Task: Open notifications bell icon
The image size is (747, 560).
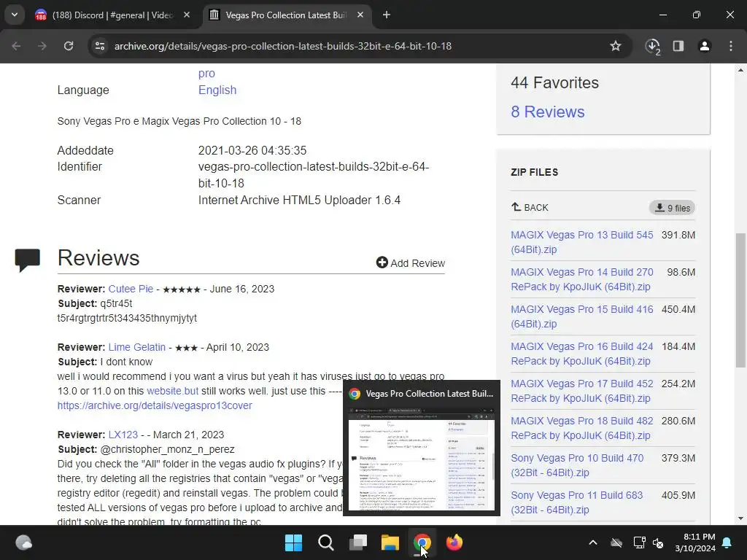Action: pos(727,542)
